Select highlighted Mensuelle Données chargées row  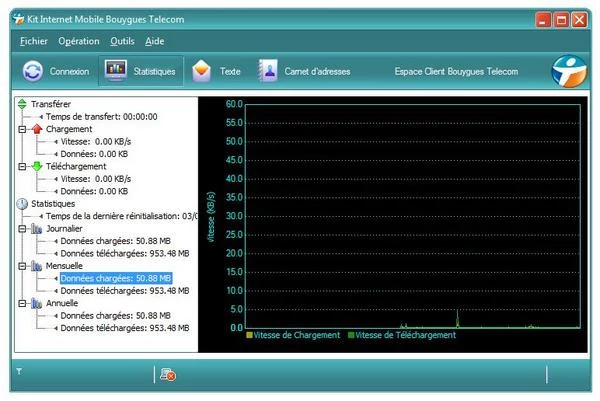click(116, 278)
